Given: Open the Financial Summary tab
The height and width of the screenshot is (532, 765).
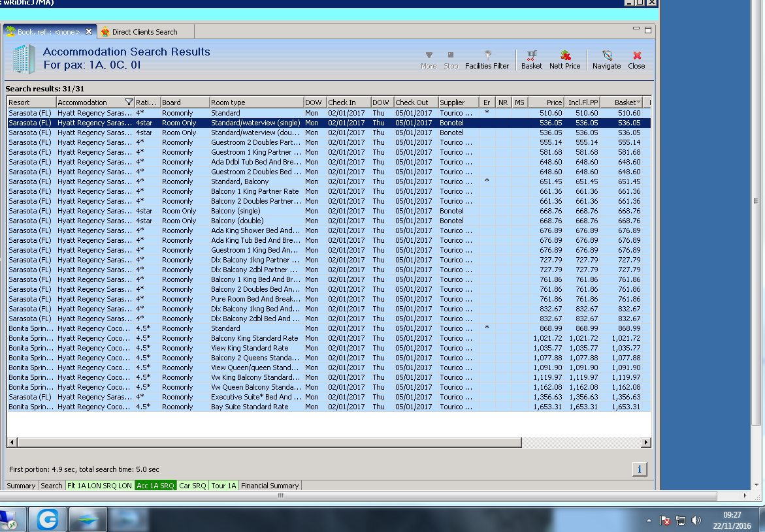Looking at the screenshot, I should 270,486.
